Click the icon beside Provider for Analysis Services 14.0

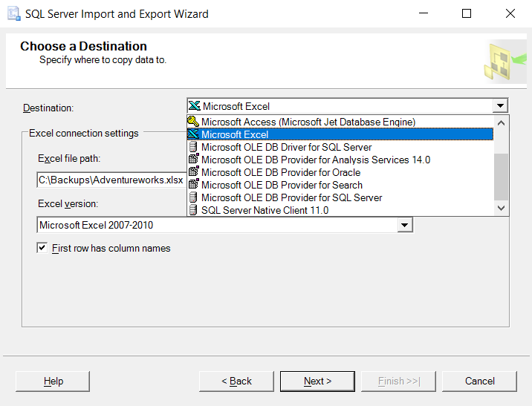tap(193, 160)
